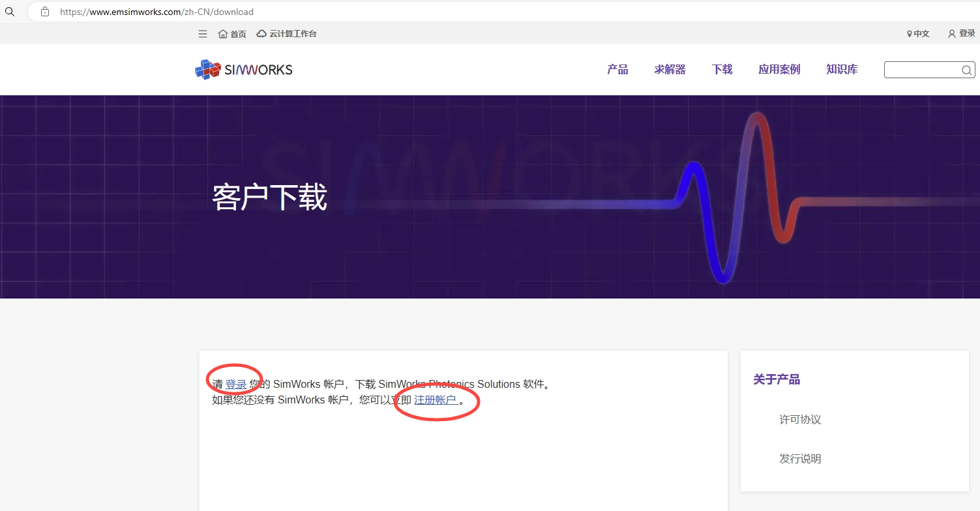Open the 中文 language selector
The image size is (980, 511).
pos(918,34)
